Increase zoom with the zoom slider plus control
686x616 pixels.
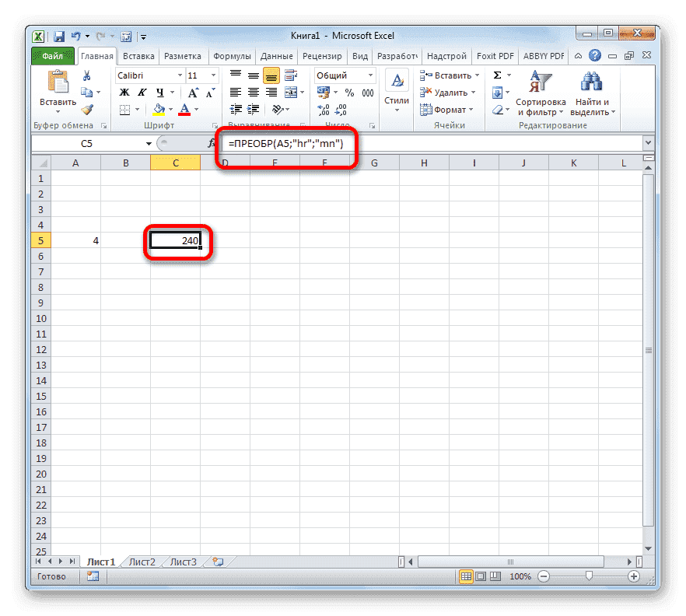click(632, 576)
